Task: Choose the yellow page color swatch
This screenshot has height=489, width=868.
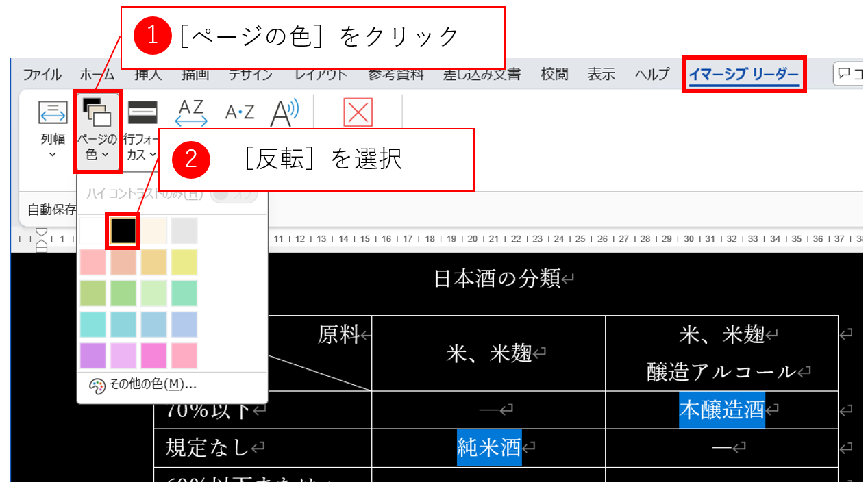Action: [x=184, y=262]
